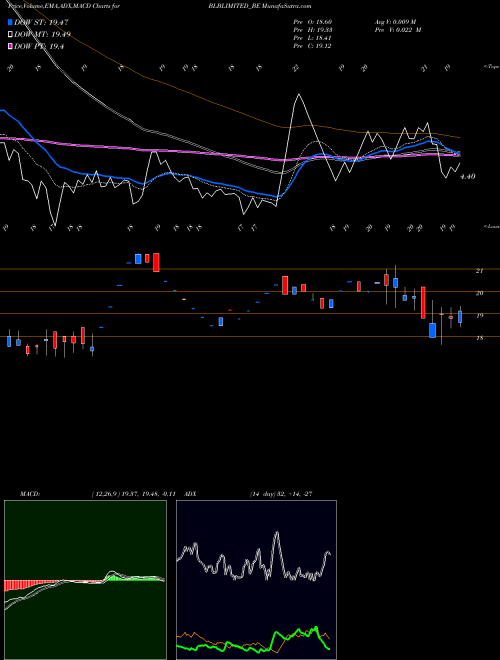Viewport: 500px width, 660px height.
Task: Click the tall white spike peak on line chart
Action: click(x=299, y=95)
